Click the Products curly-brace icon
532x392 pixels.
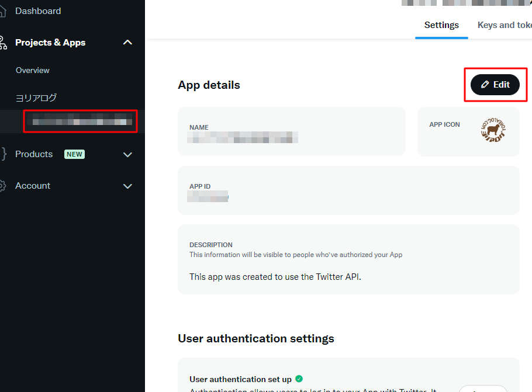click(x=3, y=154)
